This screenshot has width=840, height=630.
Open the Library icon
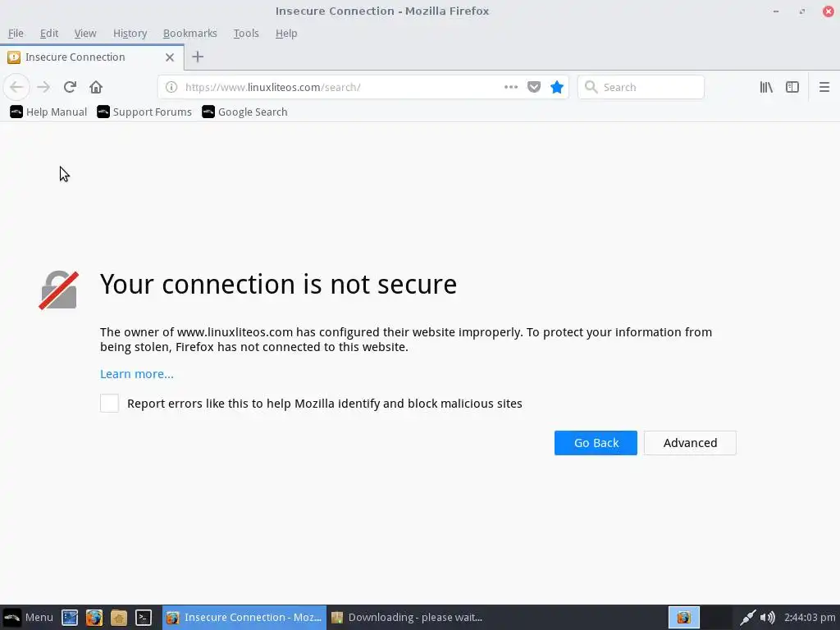(766, 87)
